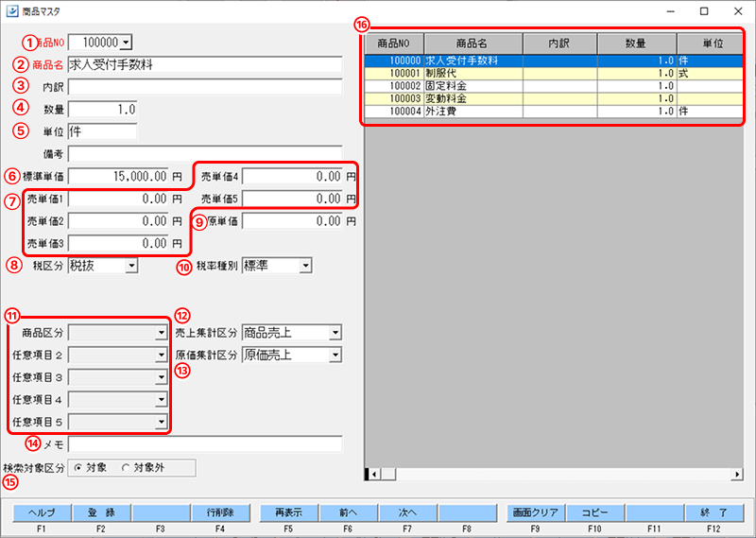The image size is (756, 538).
Task: Minimize the 商品マスタ window
Action: 670,11
